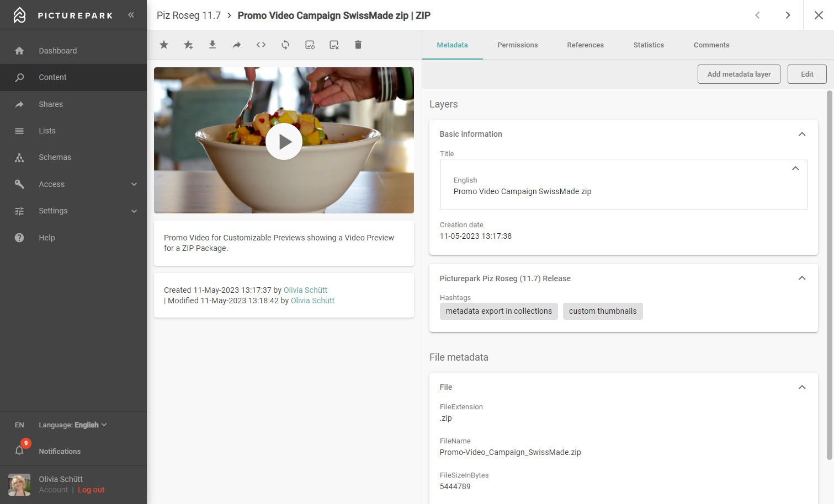
Task: Click the file size value 5444789
Action: pyautogui.click(x=455, y=486)
